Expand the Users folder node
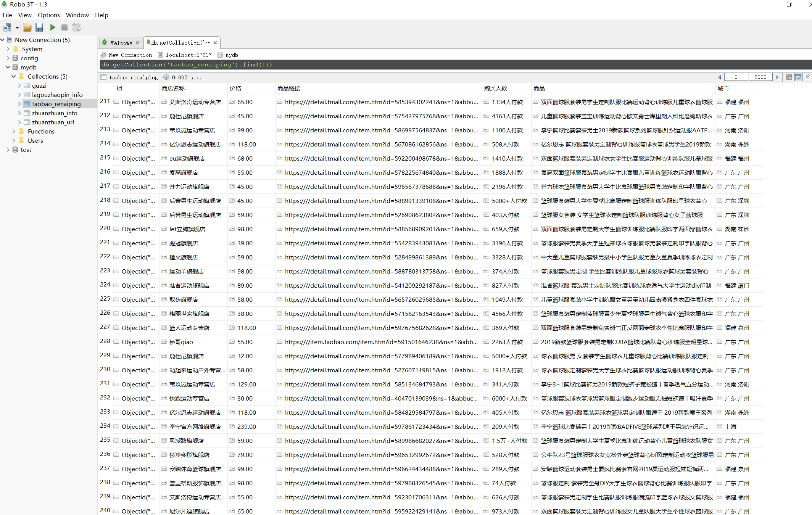 [x=14, y=140]
